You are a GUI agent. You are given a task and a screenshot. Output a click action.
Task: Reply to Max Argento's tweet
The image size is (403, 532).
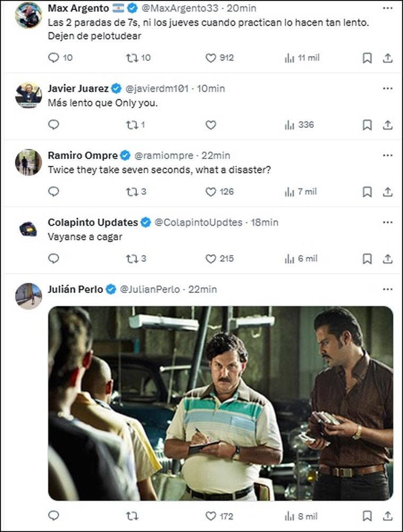(54, 58)
